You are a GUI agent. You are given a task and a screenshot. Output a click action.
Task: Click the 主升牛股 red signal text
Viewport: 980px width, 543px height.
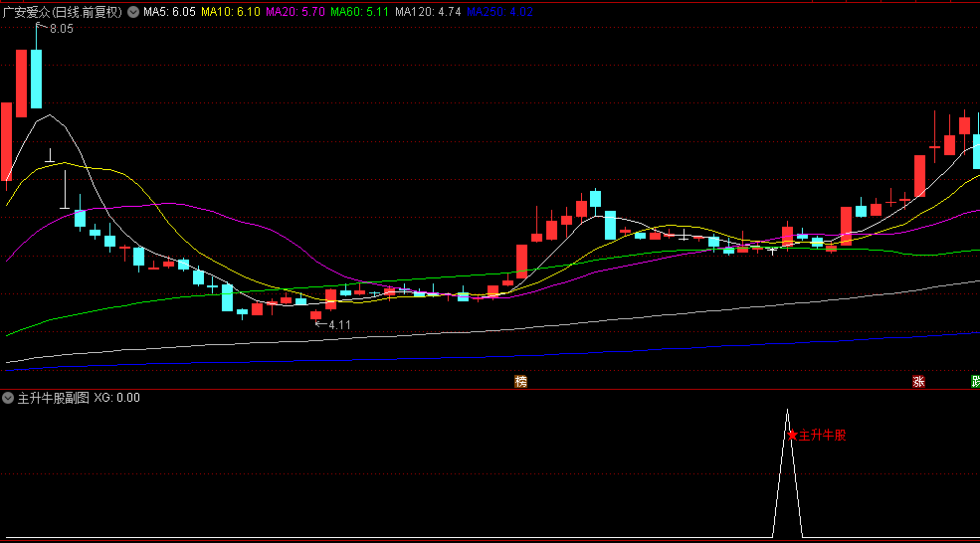tap(823, 436)
